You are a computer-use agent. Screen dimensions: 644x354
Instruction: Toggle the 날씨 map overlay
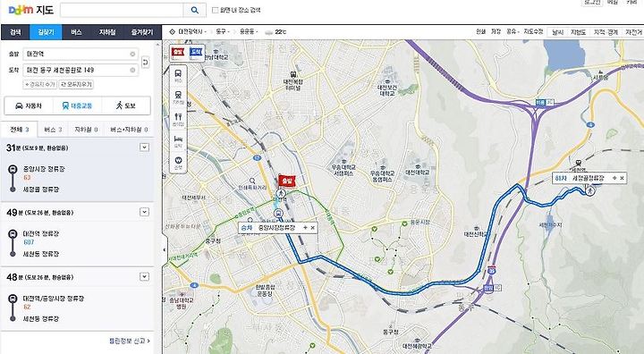(x=558, y=32)
